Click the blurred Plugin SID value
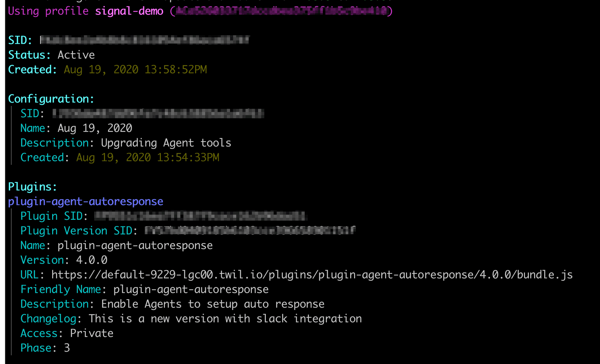Screen dimensions: 600x364 [x=200, y=216]
